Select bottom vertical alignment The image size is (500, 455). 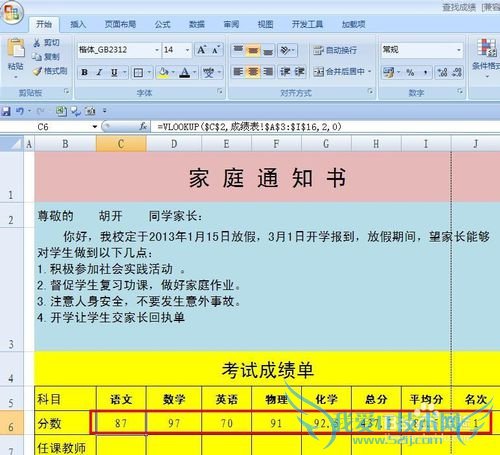tap(268, 50)
